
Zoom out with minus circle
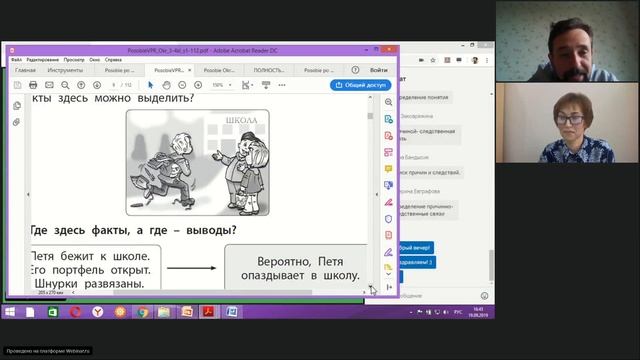(x=182, y=85)
